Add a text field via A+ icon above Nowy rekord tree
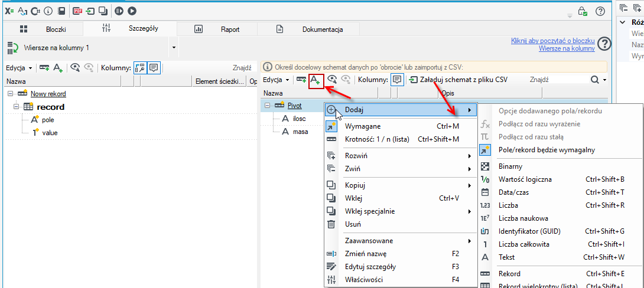The width and height of the screenshot is (644, 288). pyautogui.click(x=58, y=68)
